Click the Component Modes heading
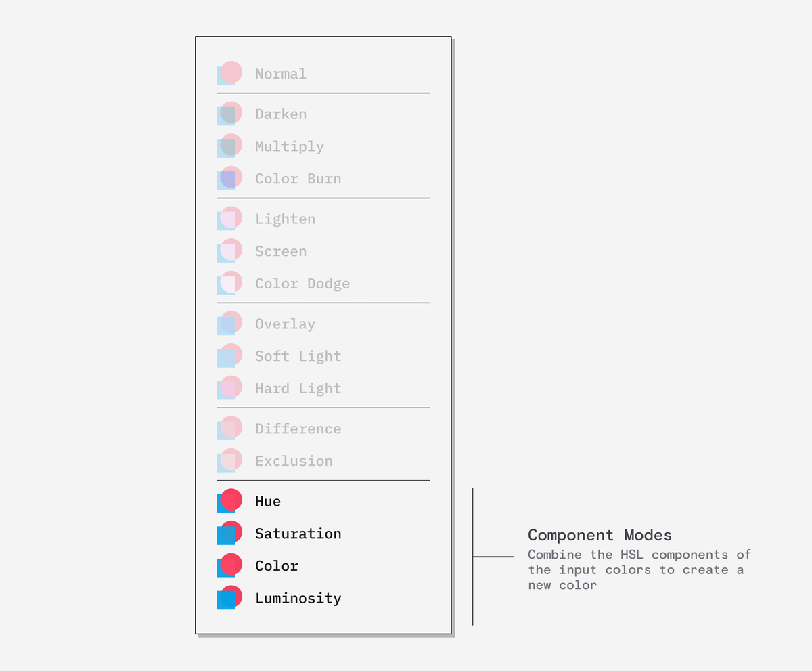Screen dimensions: 812x671 pos(600,536)
